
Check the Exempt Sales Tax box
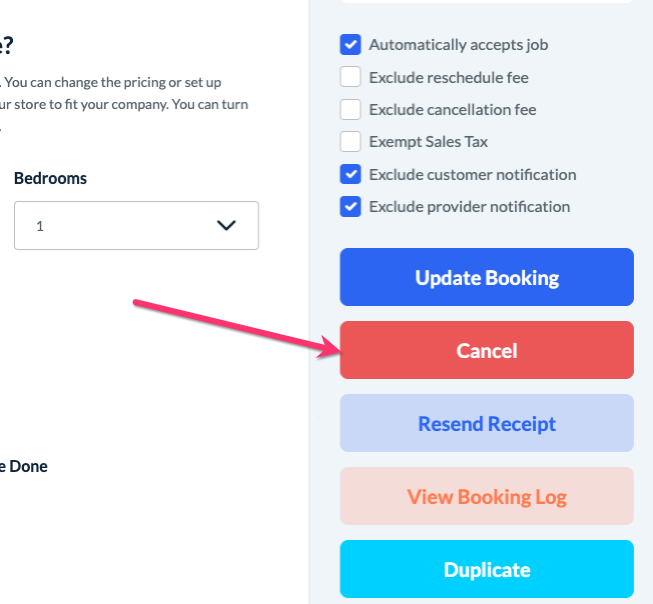pyautogui.click(x=350, y=142)
